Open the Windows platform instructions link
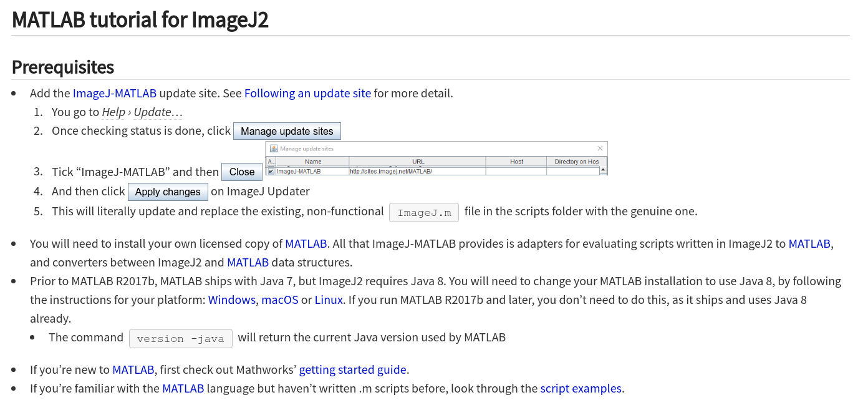The width and height of the screenshot is (868, 410). [x=231, y=300]
